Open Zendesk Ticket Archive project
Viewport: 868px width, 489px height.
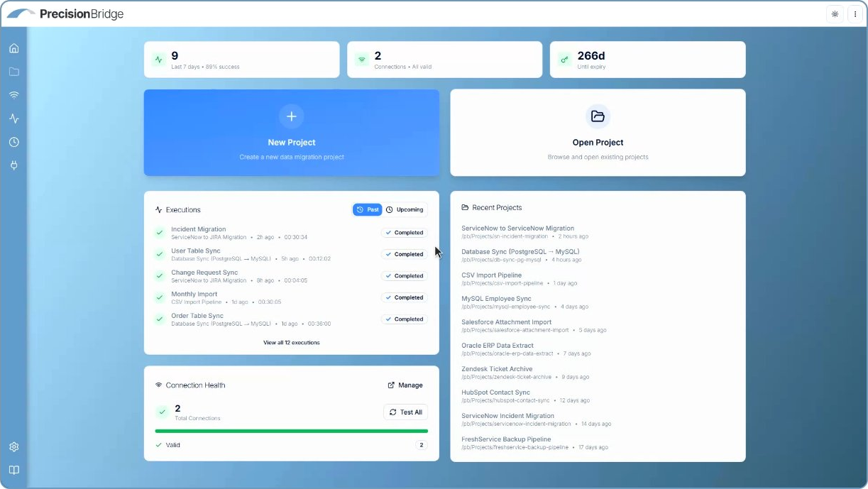click(x=598, y=373)
